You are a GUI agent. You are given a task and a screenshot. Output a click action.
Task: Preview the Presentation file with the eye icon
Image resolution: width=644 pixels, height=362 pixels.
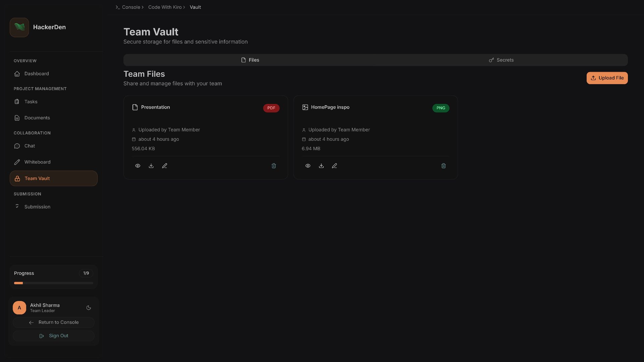coord(138,166)
